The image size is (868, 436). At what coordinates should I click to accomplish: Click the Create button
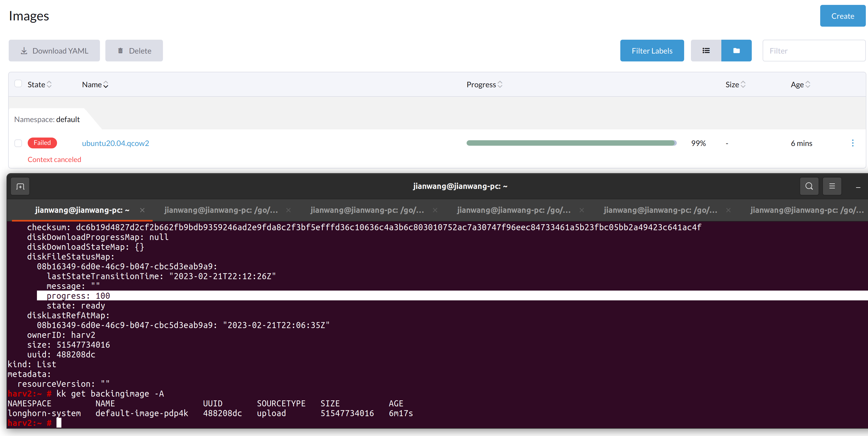pos(842,16)
